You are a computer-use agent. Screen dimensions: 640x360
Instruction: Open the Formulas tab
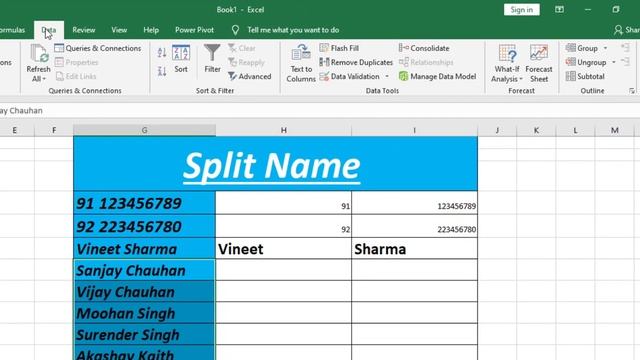point(12,30)
